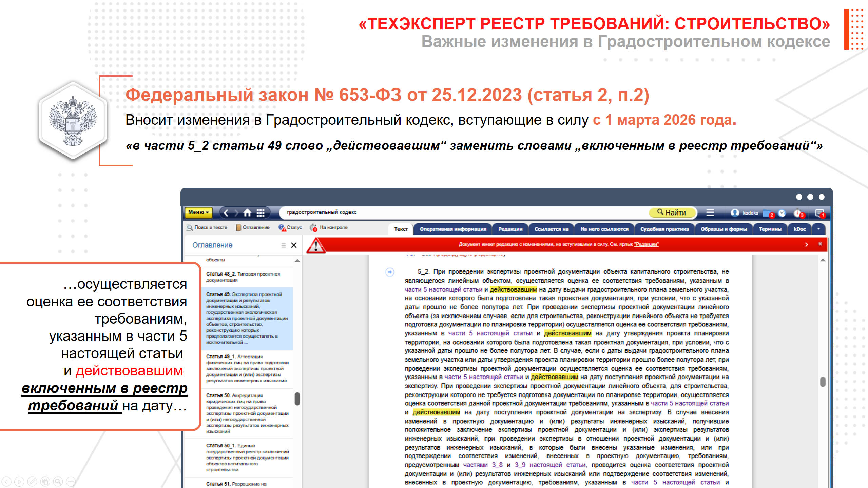Open the grid apps icon next to Home
Screen dimensions: 868x488
(261, 213)
